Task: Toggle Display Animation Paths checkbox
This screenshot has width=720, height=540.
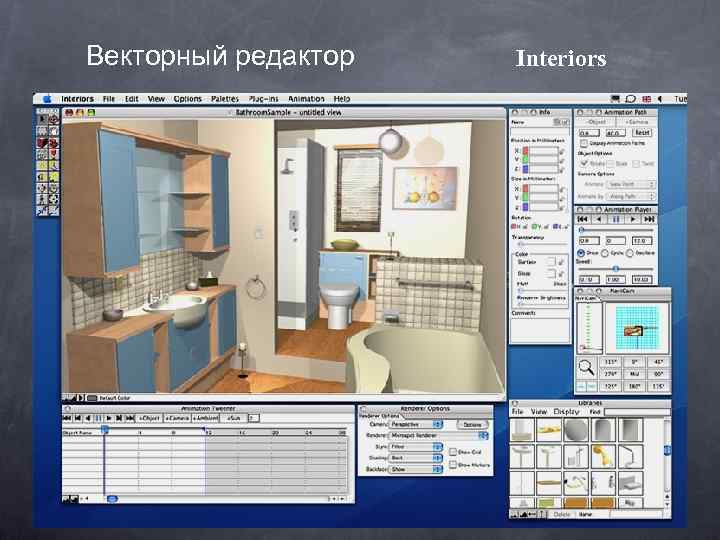Action: pos(584,143)
